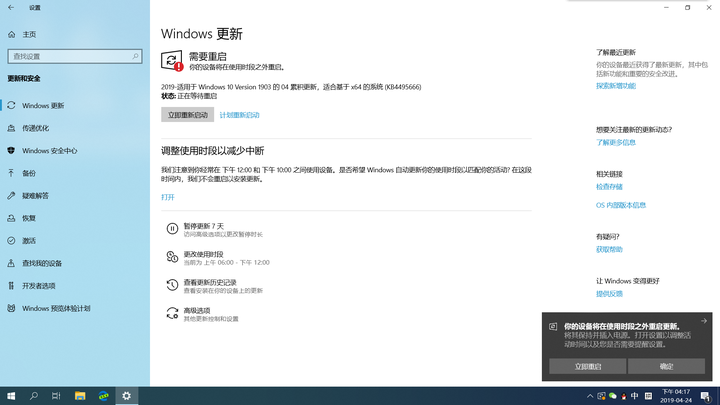Click the IME keyboard tray icon
720x405 pixels.
(648, 396)
